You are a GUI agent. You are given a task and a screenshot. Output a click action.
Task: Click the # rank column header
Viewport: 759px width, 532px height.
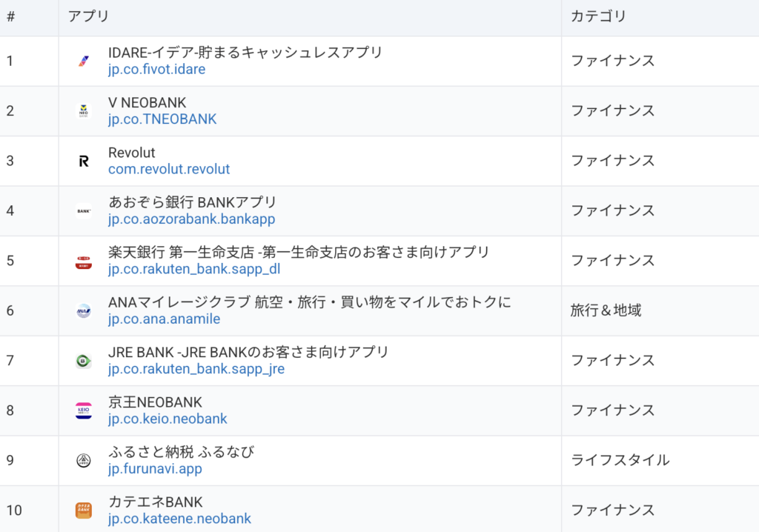pyautogui.click(x=10, y=17)
